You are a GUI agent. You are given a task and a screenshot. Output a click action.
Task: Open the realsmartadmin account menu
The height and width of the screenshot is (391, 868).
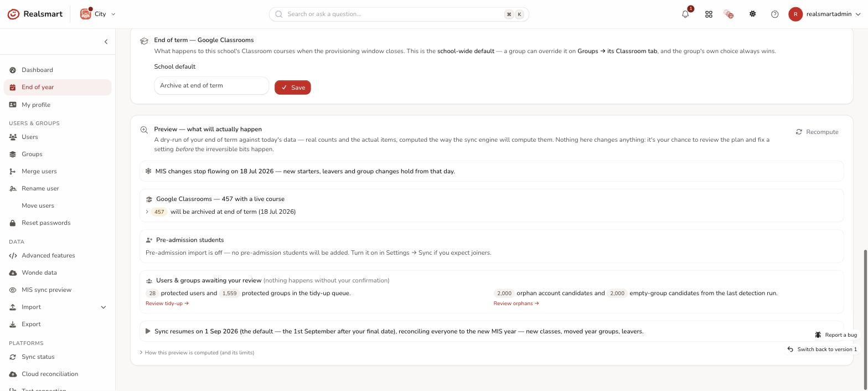tap(825, 14)
